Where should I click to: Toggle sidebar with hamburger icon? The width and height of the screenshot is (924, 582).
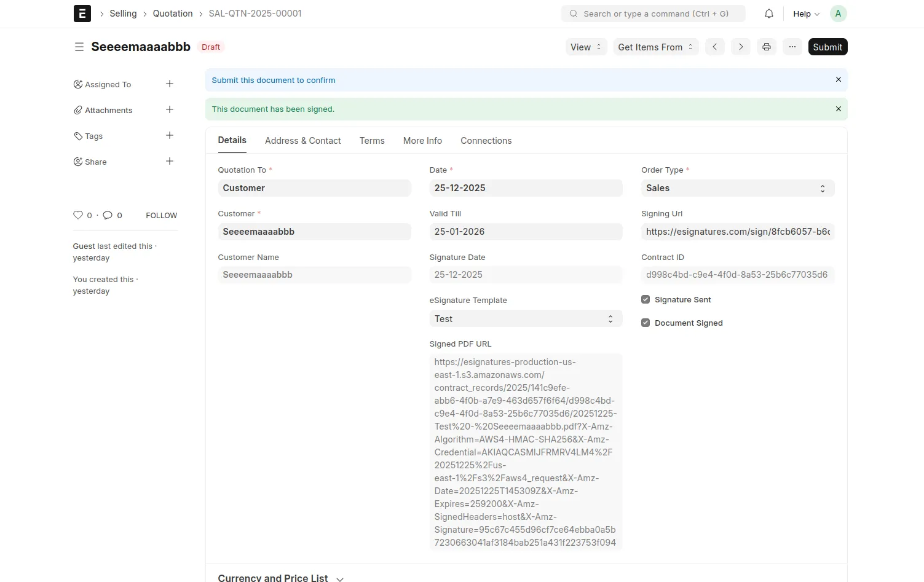pos(79,47)
